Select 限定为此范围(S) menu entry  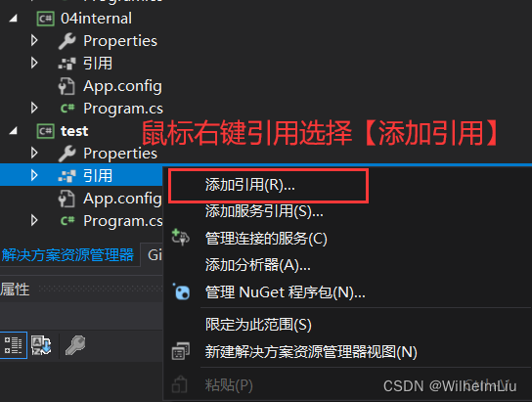(258, 325)
